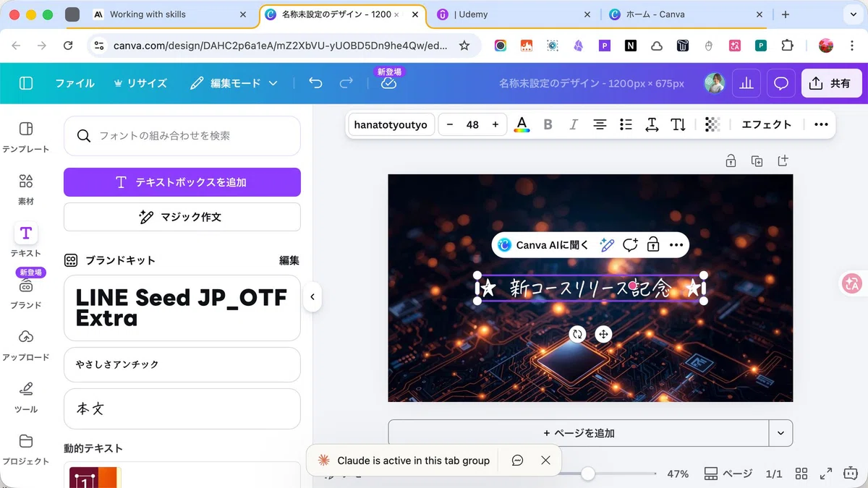
Task: Open the プロジェクト sidebar panel
Action: (26, 449)
